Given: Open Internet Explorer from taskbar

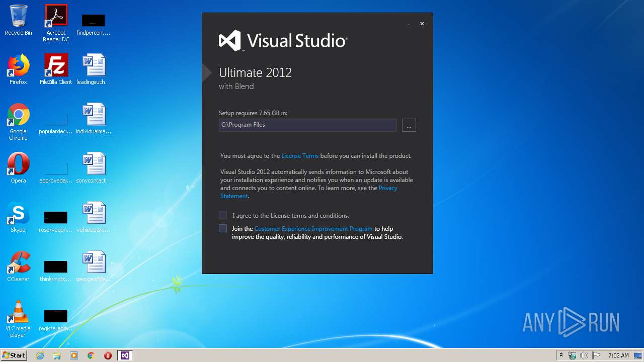Looking at the screenshot, I should point(40,355).
